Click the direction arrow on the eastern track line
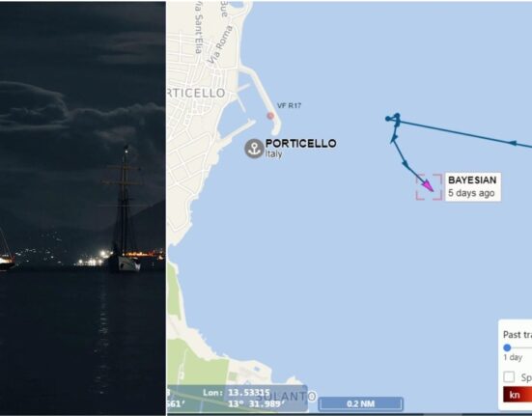 513,143
